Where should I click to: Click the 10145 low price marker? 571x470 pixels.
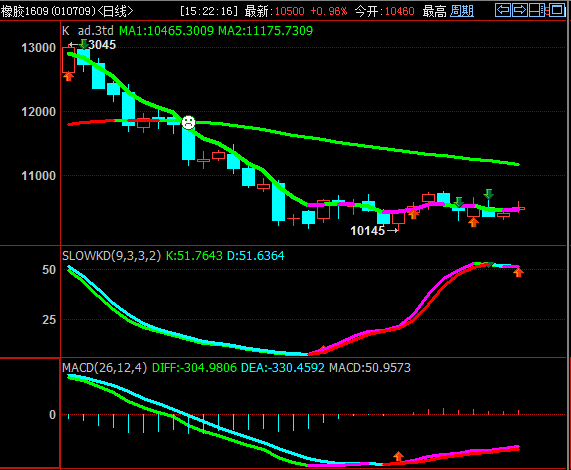[367, 231]
